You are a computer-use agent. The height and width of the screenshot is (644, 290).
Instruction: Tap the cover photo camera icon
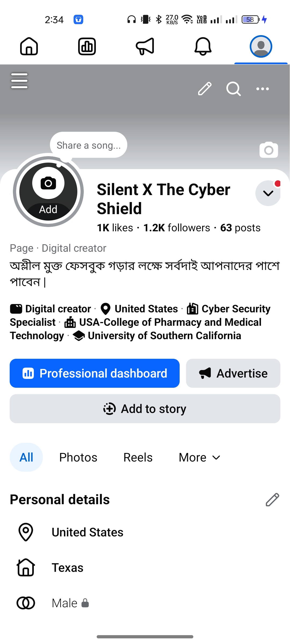click(x=269, y=150)
